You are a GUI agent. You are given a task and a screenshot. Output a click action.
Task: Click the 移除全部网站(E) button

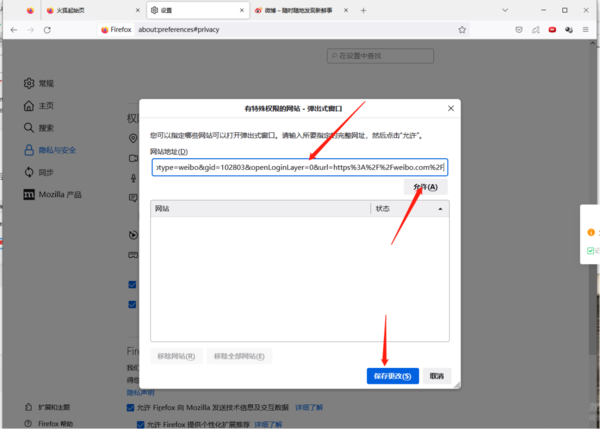pos(239,356)
